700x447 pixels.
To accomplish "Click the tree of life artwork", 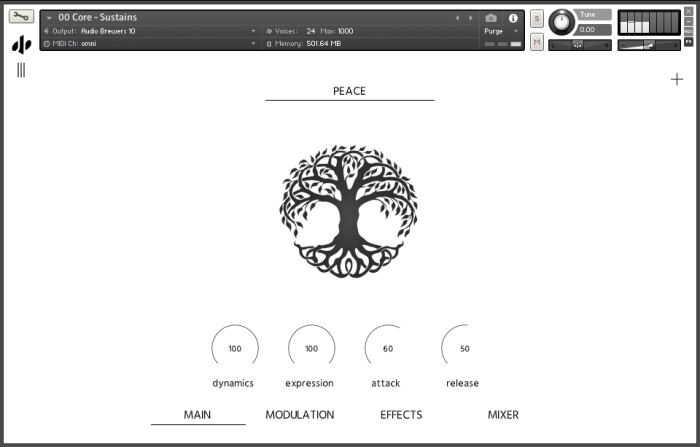I will click(348, 211).
